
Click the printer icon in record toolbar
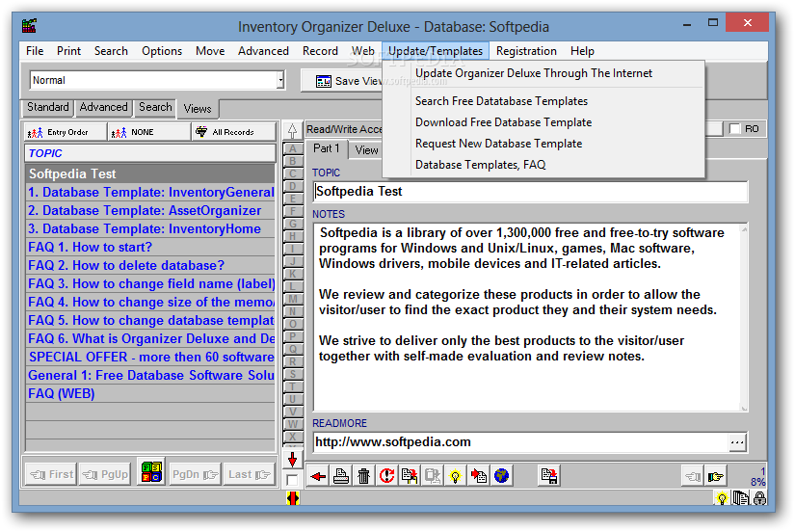tap(341, 476)
